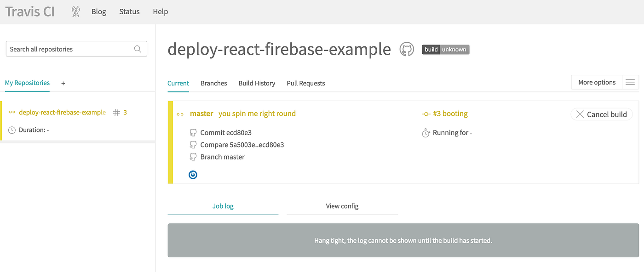644x272 pixels.
Task: Open the GitHub repository icon link
Action: 407,49
